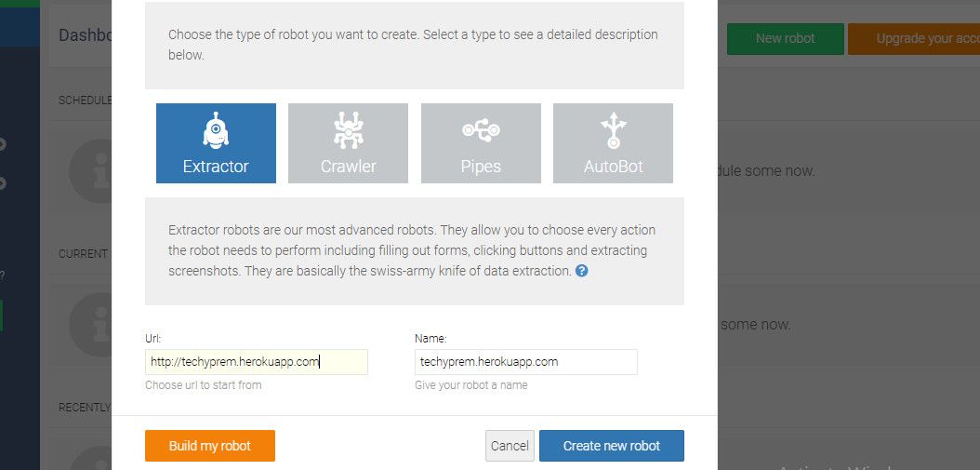980x470 pixels.
Task: Click the Dashboard heading
Action: (85, 35)
